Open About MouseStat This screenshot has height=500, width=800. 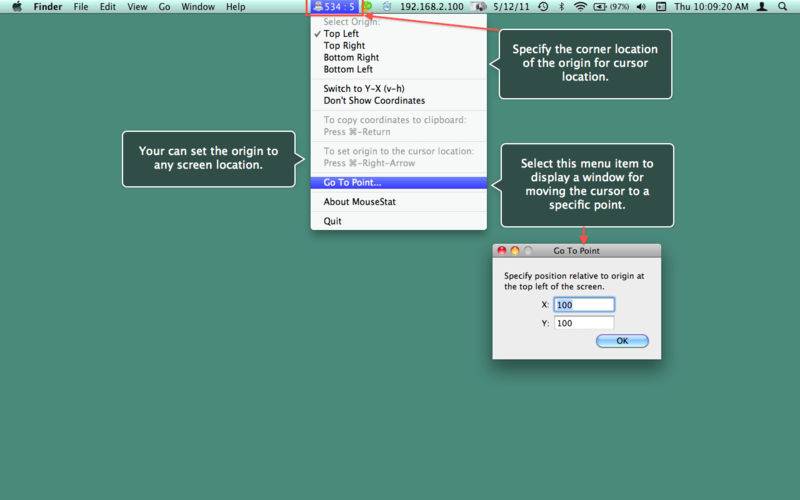[358, 202]
